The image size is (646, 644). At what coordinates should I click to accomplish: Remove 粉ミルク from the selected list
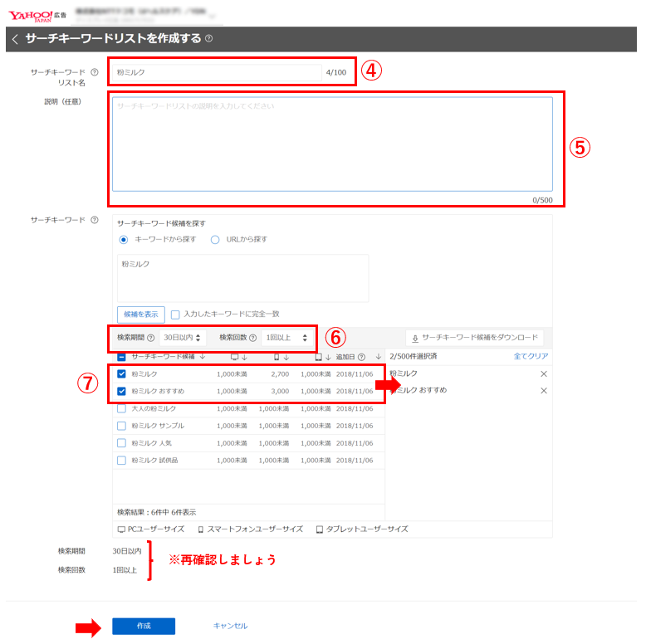544,374
